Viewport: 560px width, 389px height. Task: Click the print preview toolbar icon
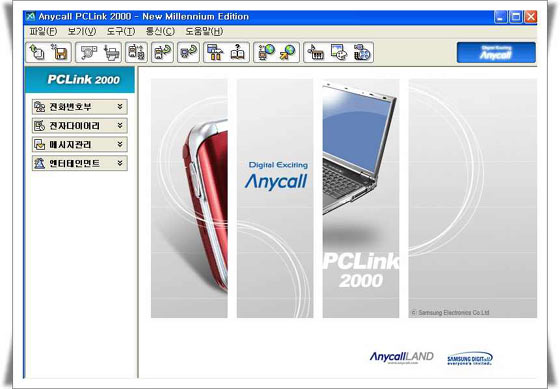pyautogui.click(x=88, y=53)
